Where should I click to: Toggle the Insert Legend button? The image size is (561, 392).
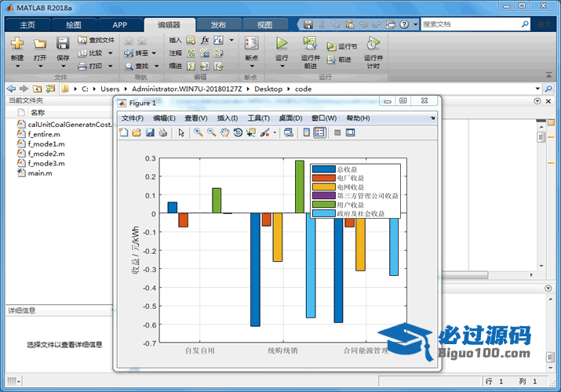(319, 133)
